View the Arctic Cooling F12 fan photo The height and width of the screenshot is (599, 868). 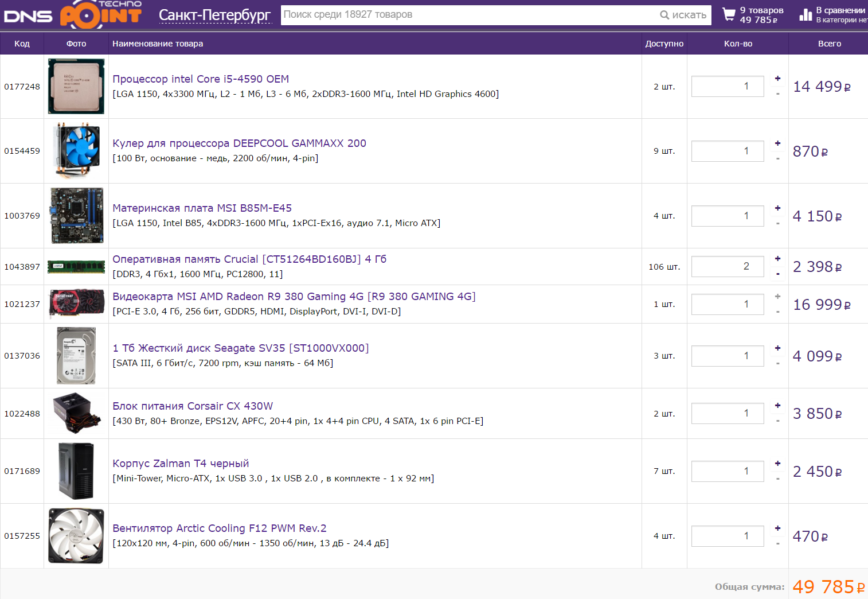click(76, 536)
